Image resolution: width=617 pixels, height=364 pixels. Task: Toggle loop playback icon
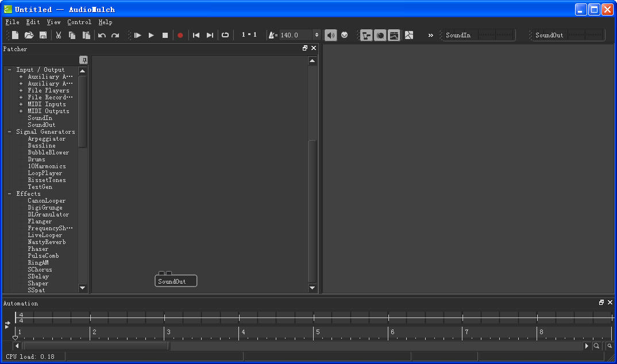click(x=225, y=35)
